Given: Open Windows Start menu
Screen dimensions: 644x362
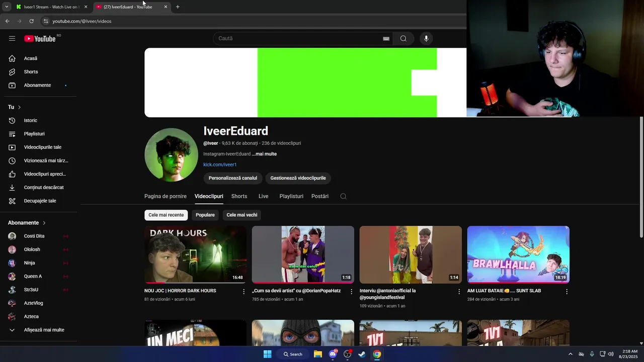Looking at the screenshot, I should [267, 354].
